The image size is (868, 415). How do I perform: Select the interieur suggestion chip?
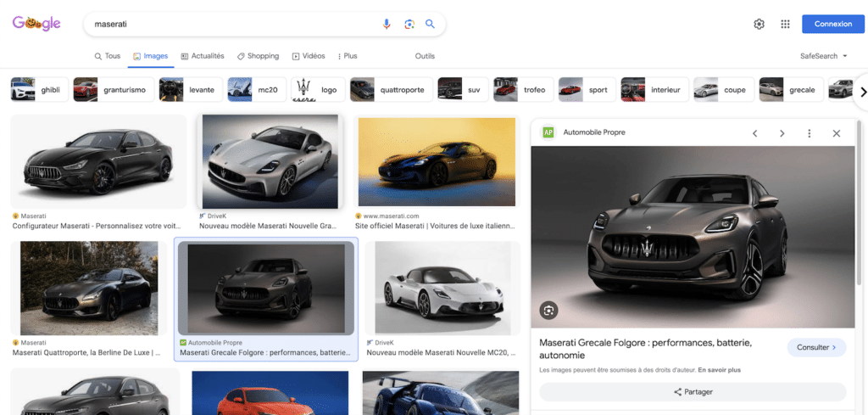655,90
